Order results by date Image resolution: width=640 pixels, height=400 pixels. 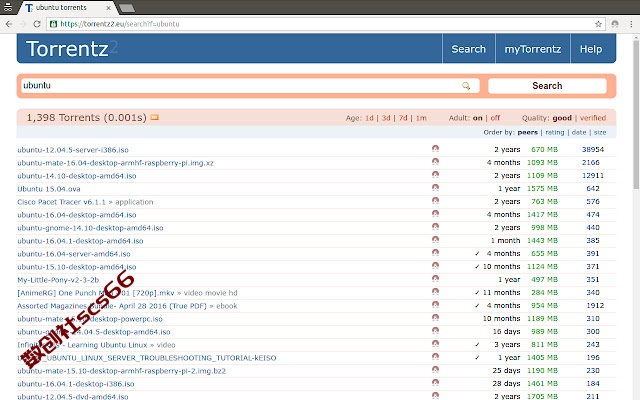click(x=579, y=132)
